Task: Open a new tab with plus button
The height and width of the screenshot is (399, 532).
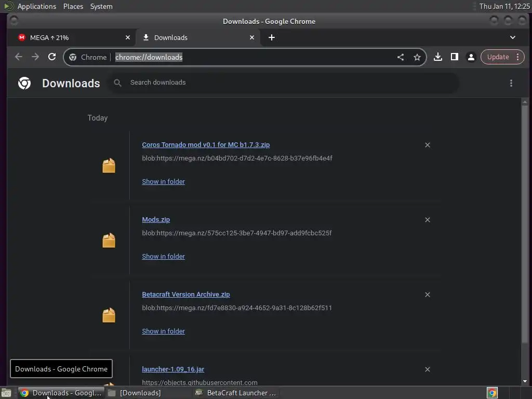Action: 272,37
